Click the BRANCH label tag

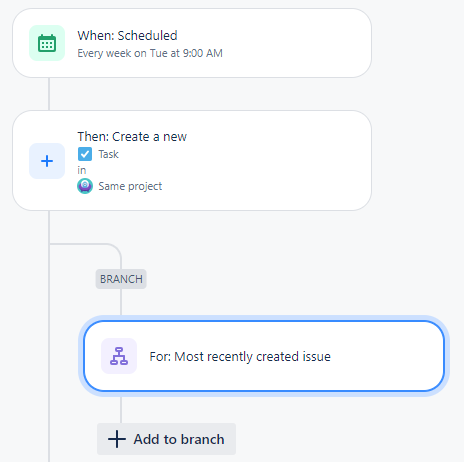(121, 279)
